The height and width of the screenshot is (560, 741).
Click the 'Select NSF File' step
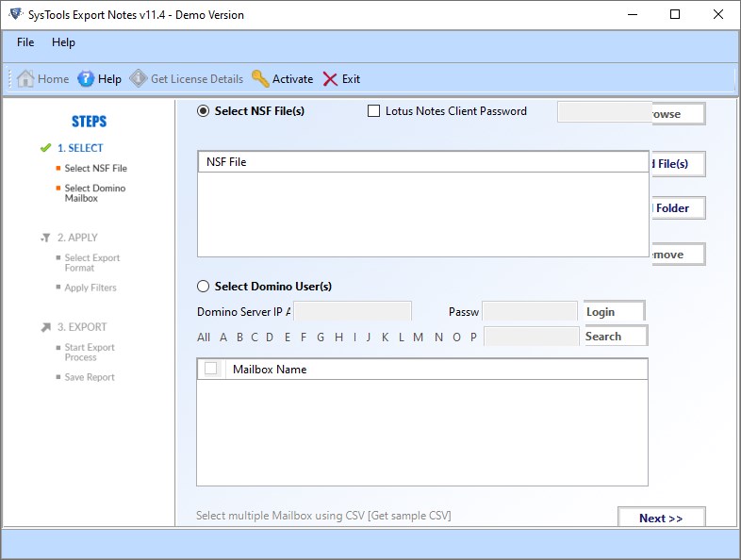click(x=96, y=168)
